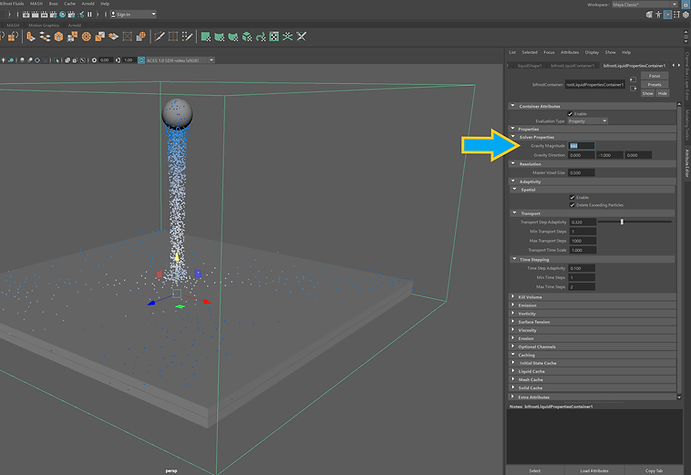Image resolution: width=691 pixels, height=475 pixels.
Task: Open the Cache menu
Action: [70, 4]
